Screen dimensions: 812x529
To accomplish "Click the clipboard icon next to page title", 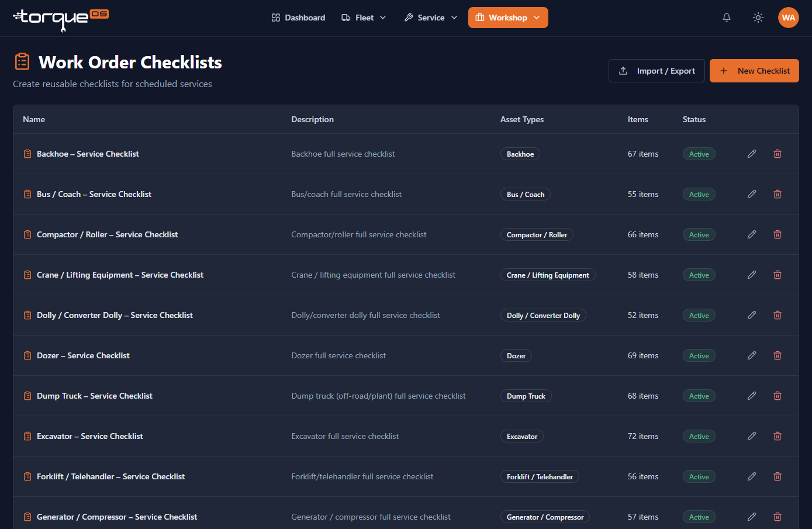I will (22, 61).
